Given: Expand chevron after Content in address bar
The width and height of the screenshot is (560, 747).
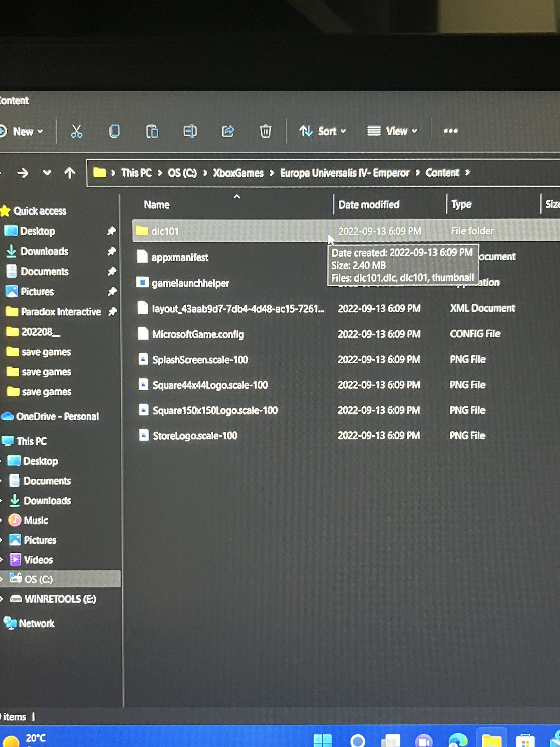Looking at the screenshot, I should click(x=467, y=173).
